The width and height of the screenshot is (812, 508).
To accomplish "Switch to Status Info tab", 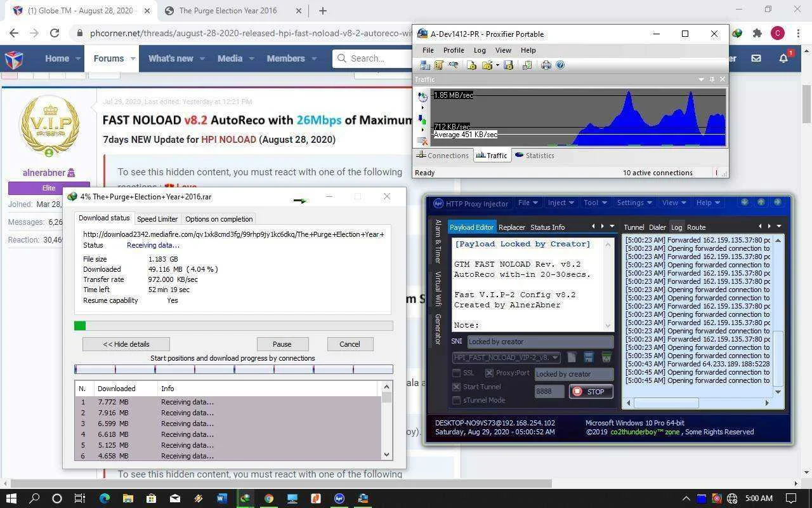I will point(547,227).
